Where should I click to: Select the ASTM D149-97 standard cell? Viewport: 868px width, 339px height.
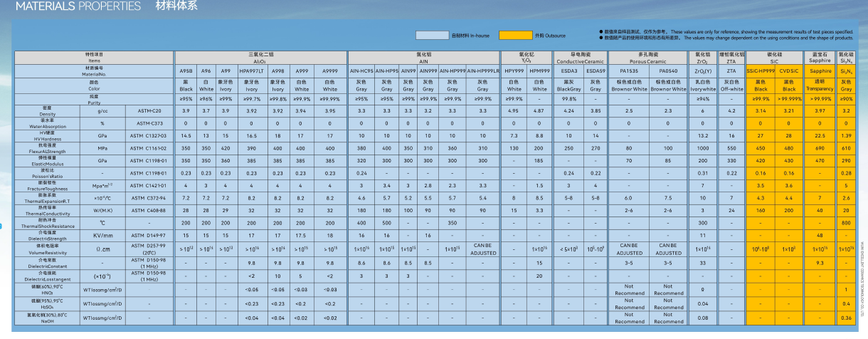148,234
